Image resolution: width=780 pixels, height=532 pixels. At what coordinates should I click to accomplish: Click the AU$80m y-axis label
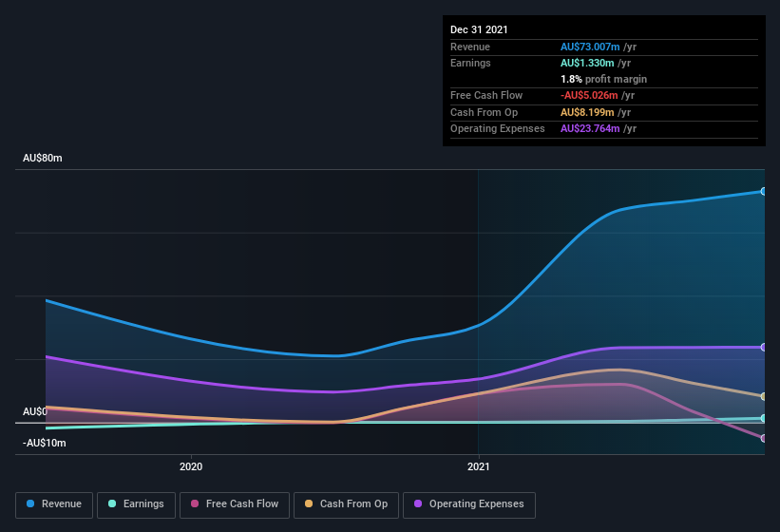click(x=43, y=158)
